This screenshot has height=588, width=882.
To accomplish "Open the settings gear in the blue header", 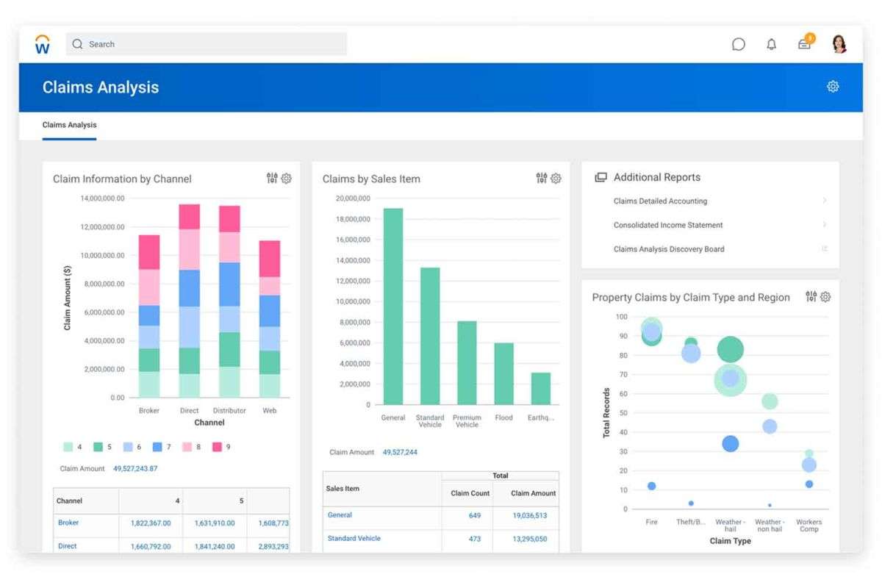I will [x=833, y=86].
